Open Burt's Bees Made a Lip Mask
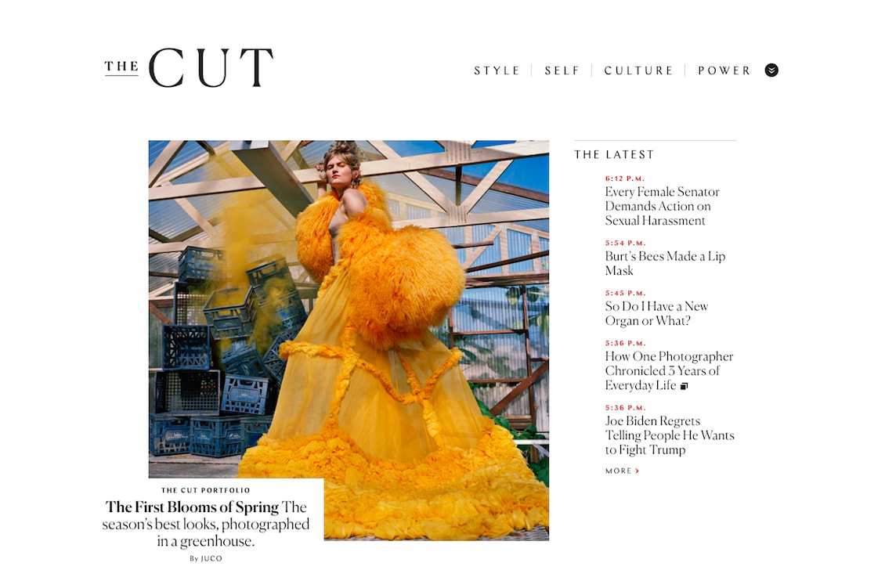This screenshot has height=588, width=885. [x=665, y=264]
